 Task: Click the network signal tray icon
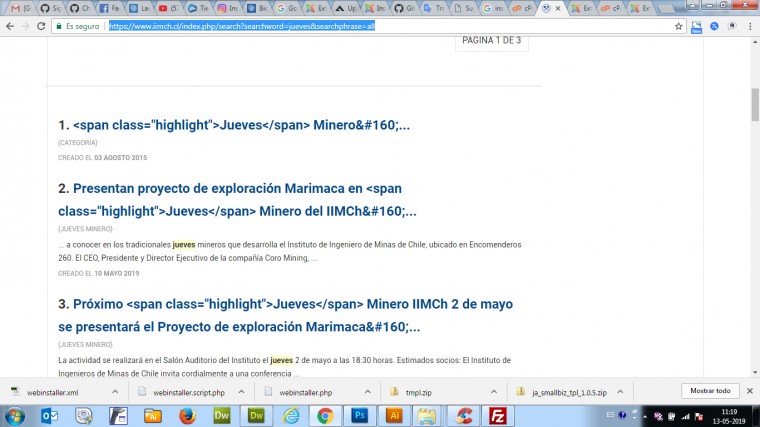[x=685, y=416]
